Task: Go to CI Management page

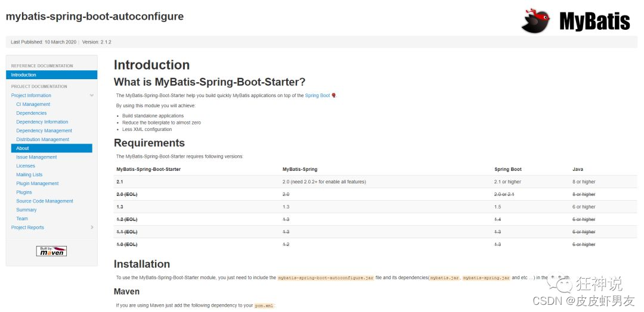Action: coord(33,104)
